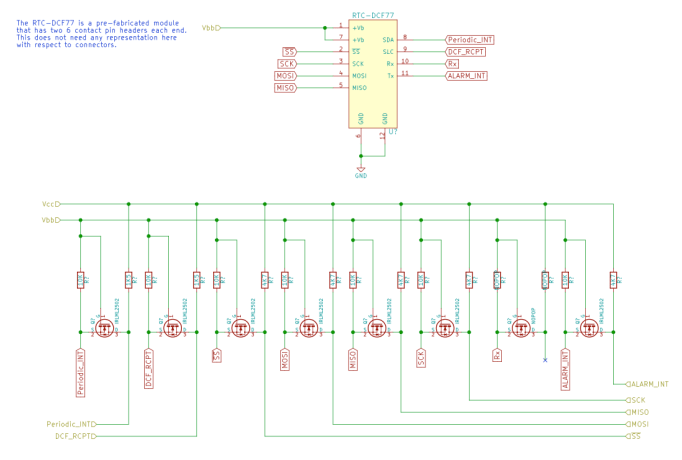Viewport: 682px width, 460px height.
Task: Click the SDA pin on RTC-DCF77
Action: coord(388,40)
